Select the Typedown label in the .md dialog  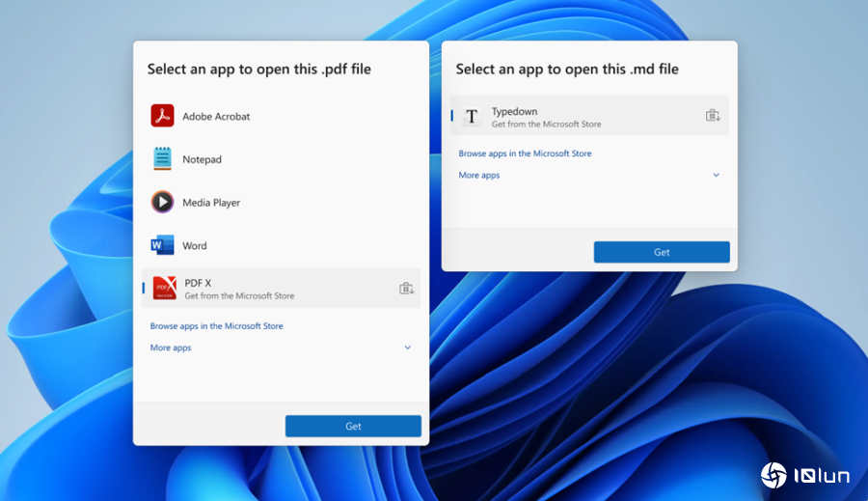point(514,111)
